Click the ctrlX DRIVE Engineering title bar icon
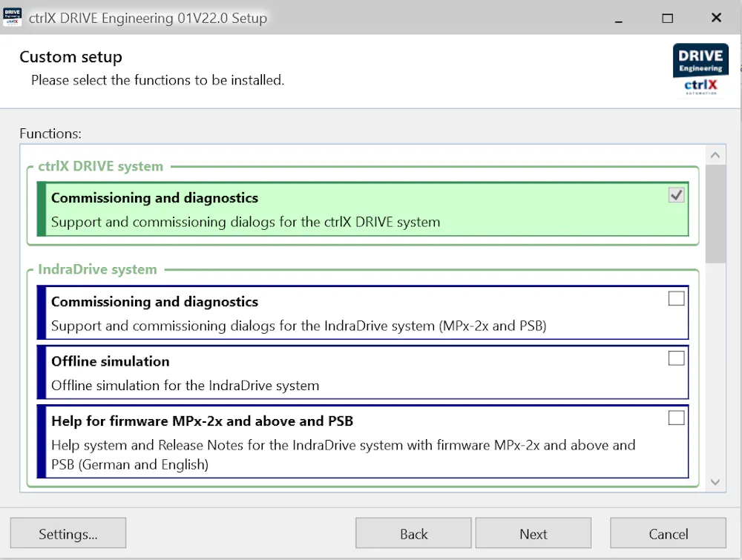The image size is (742, 560). (13, 18)
